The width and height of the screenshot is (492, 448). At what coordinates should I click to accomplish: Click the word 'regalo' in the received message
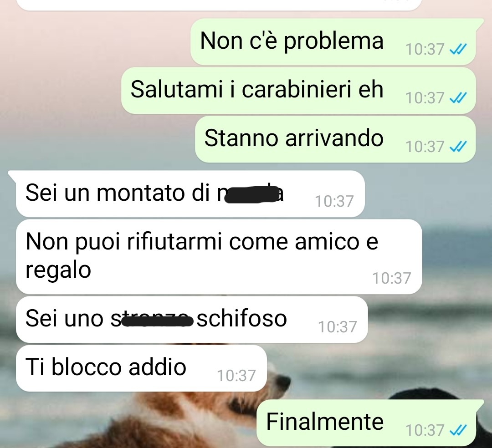point(58,270)
